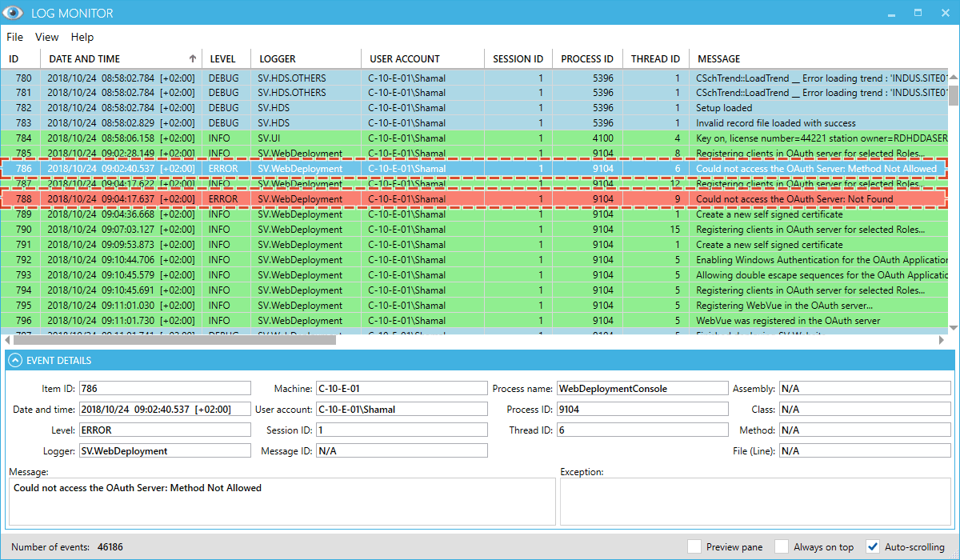Click the horizontal scrollbar thumb
Image resolution: width=960 pixels, height=560 pixels.
click(x=176, y=340)
